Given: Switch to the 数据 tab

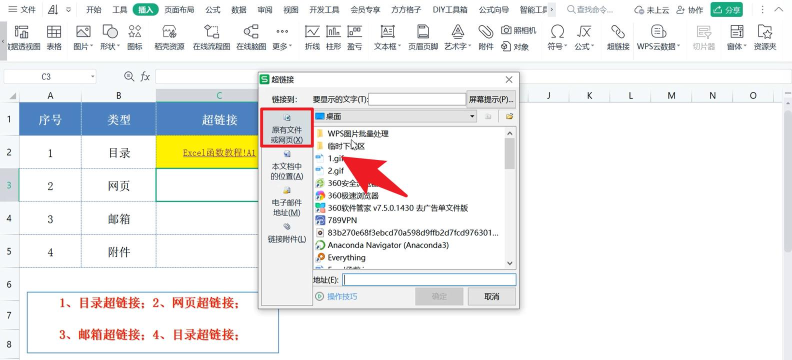Looking at the screenshot, I should pyautogui.click(x=239, y=10).
